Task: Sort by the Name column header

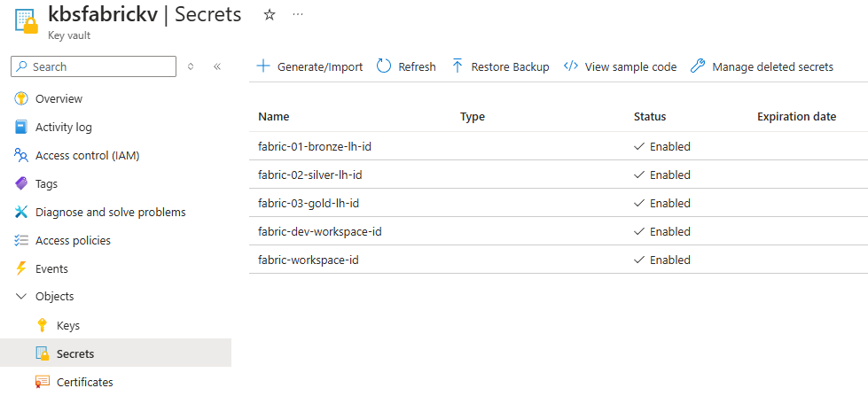Action: [273, 117]
